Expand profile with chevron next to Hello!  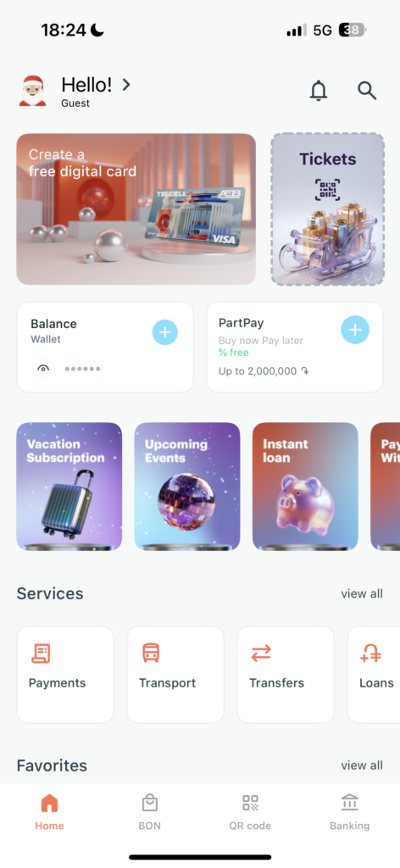pos(126,85)
